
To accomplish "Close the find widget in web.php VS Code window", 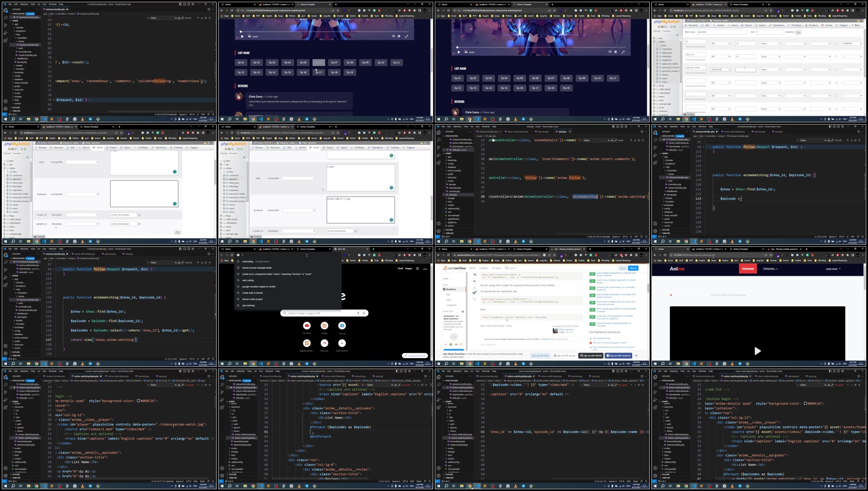I will (x=642, y=140).
